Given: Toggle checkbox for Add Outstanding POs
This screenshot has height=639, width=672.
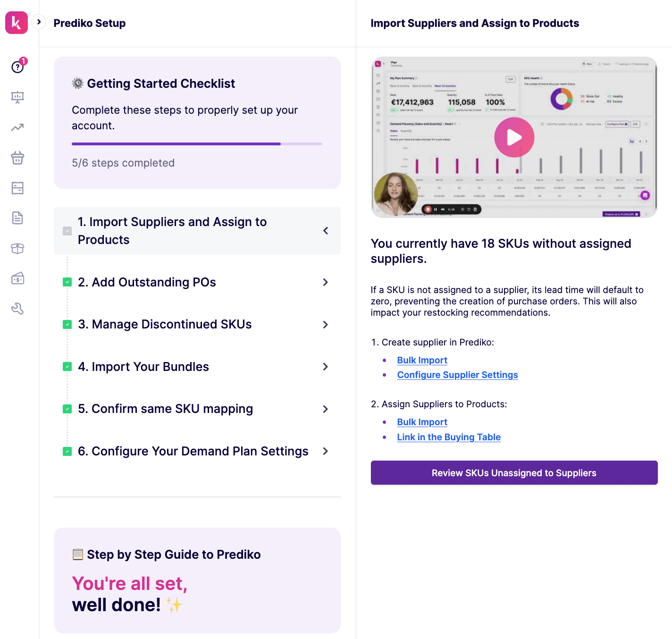Looking at the screenshot, I should [67, 282].
